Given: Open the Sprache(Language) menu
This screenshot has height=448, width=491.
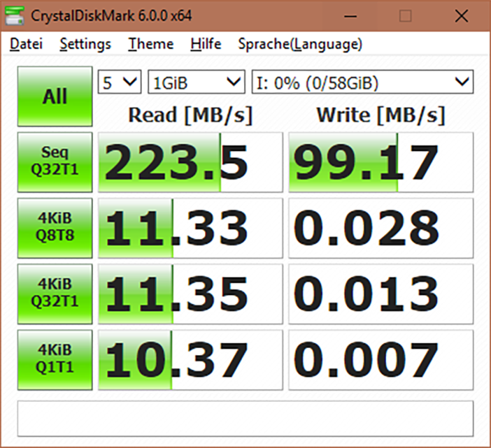Looking at the screenshot, I should click(x=300, y=44).
